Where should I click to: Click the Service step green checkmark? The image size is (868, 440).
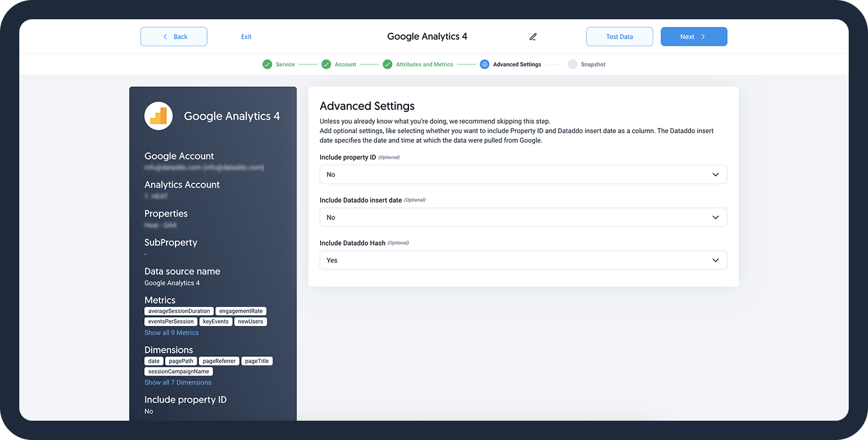click(x=267, y=64)
